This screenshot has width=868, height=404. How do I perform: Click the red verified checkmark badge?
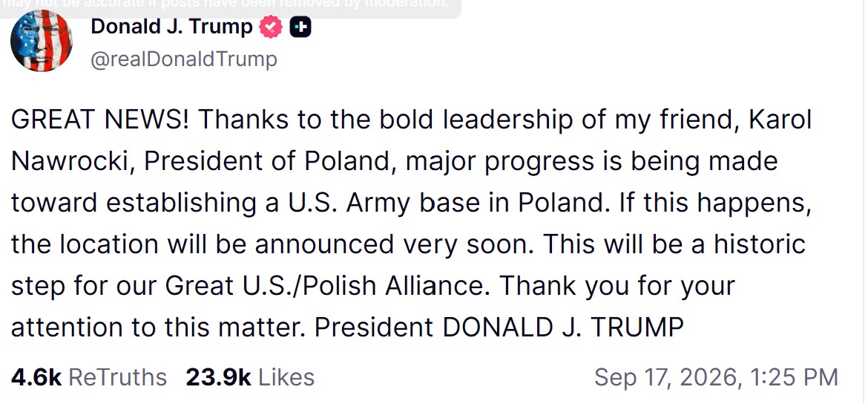point(272,27)
